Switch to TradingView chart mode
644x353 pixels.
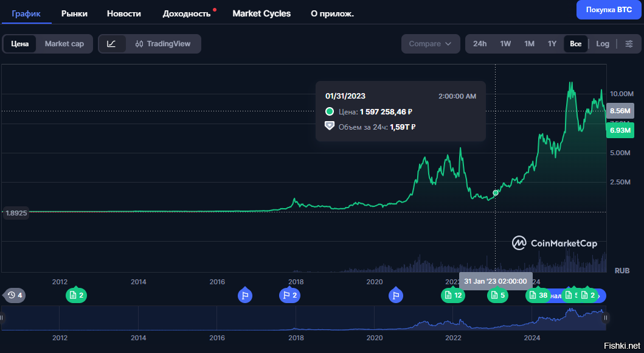163,44
